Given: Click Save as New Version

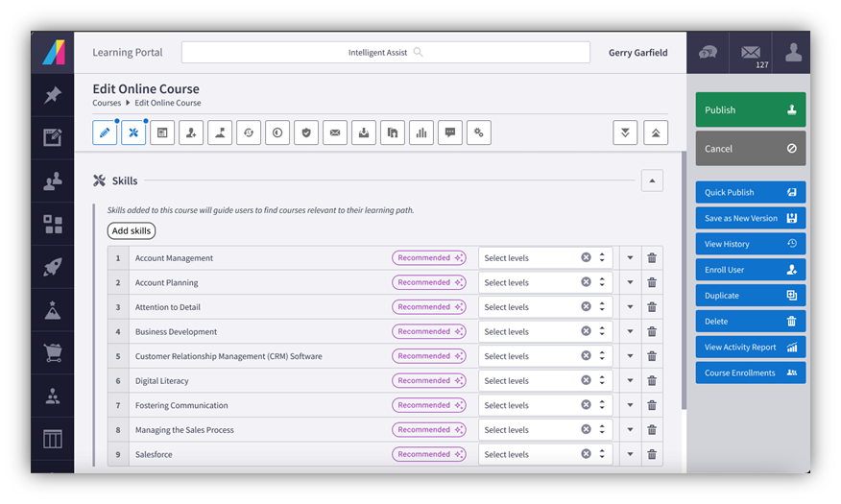Looking at the screenshot, I should pos(751,218).
